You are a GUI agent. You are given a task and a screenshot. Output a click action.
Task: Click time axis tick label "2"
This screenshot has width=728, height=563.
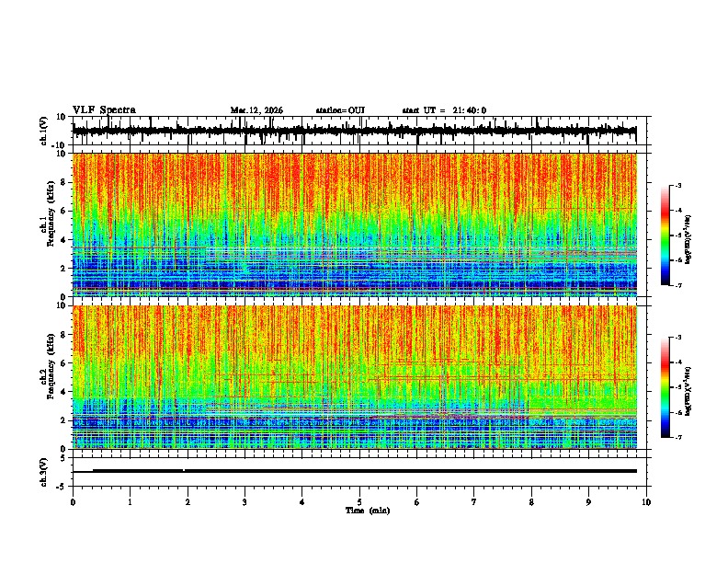point(188,502)
